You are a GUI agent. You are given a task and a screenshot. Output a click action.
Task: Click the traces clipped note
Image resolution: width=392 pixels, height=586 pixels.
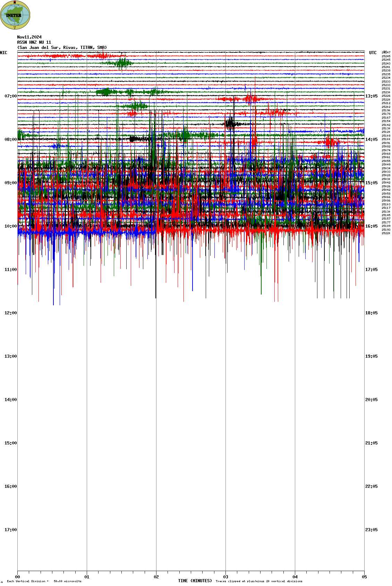259,581
